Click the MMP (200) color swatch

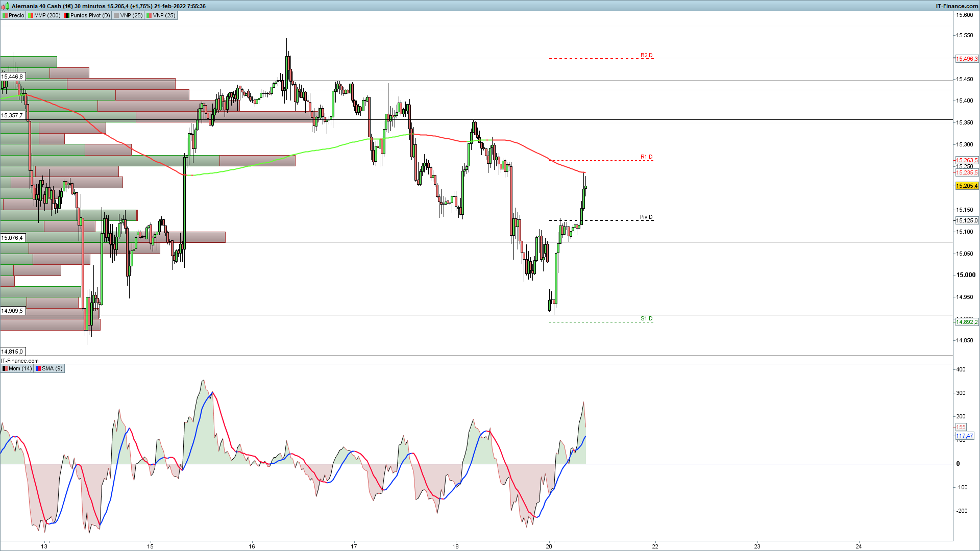click(31, 15)
